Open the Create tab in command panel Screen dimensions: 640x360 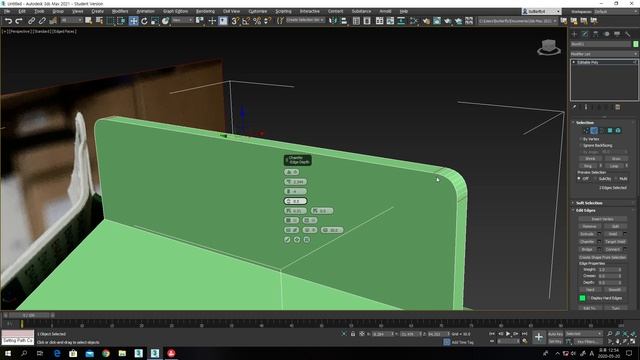point(575,34)
